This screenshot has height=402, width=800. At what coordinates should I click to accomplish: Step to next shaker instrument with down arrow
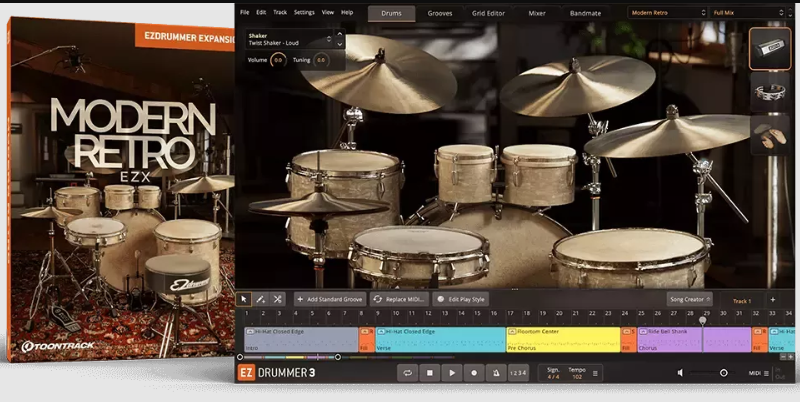tap(340, 44)
